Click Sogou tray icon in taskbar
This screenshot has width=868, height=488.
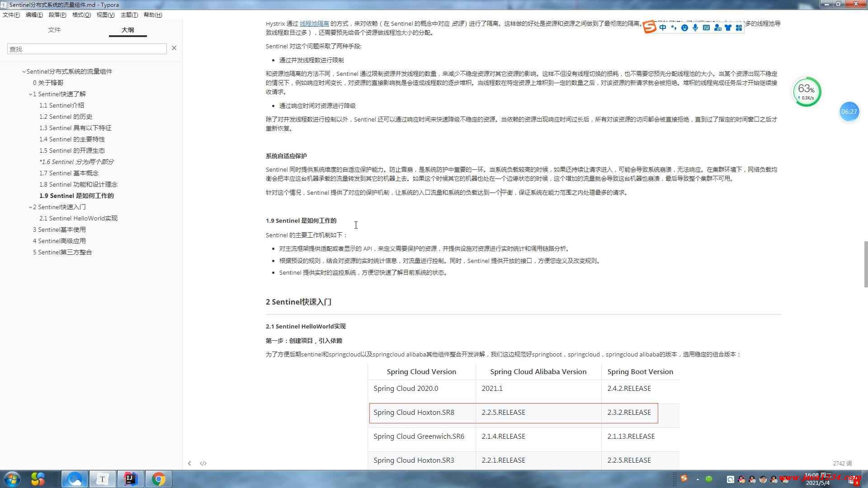tap(684, 479)
